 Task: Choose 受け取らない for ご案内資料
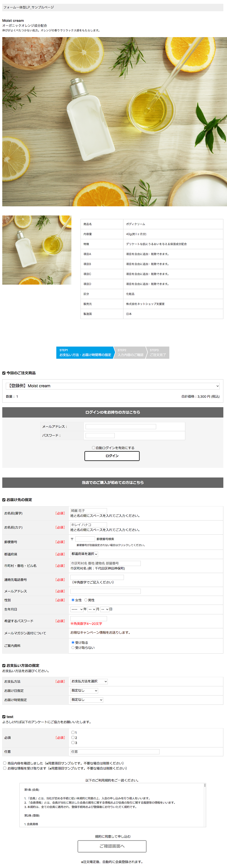(x=73, y=648)
